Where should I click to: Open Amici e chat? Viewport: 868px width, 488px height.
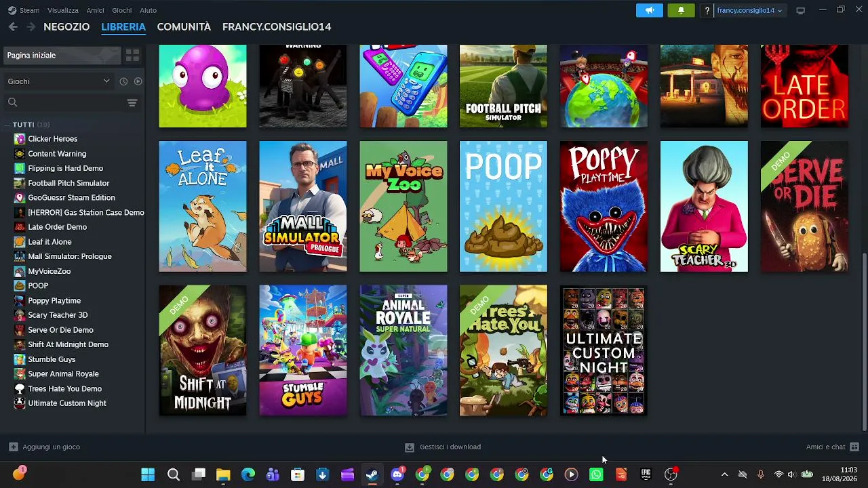[826, 447]
